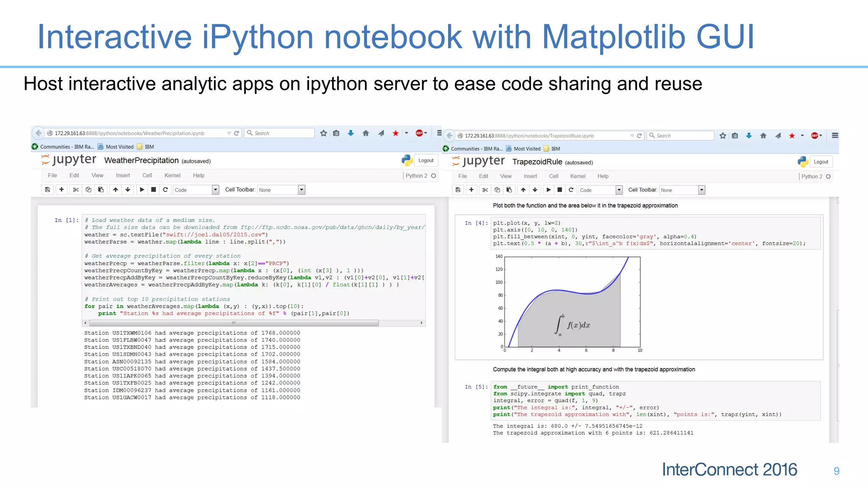Viewport: 868px width, 488px height.
Task: Click the right arrow of cell In [1] scrollbar
Action: click(421, 323)
